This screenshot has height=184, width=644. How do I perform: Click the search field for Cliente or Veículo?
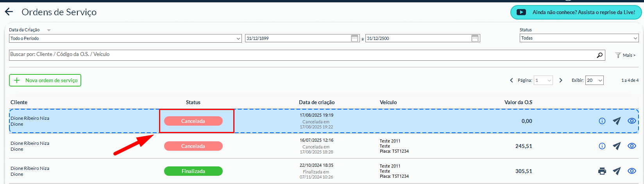[x=301, y=55]
